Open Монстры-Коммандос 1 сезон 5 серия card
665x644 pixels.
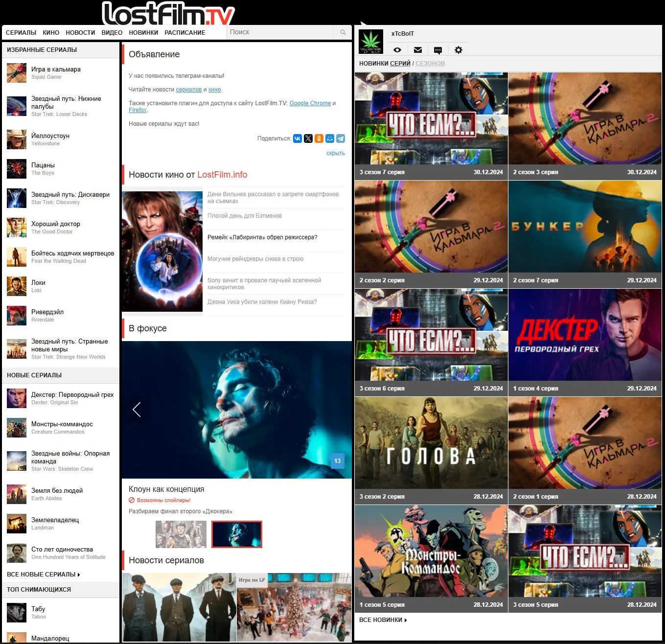click(431, 558)
